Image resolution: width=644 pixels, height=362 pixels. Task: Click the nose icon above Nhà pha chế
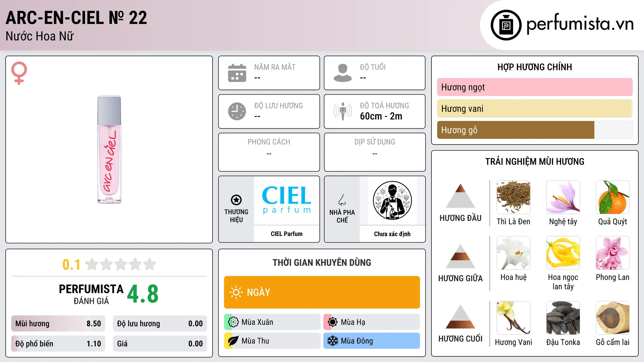pyautogui.click(x=342, y=200)
